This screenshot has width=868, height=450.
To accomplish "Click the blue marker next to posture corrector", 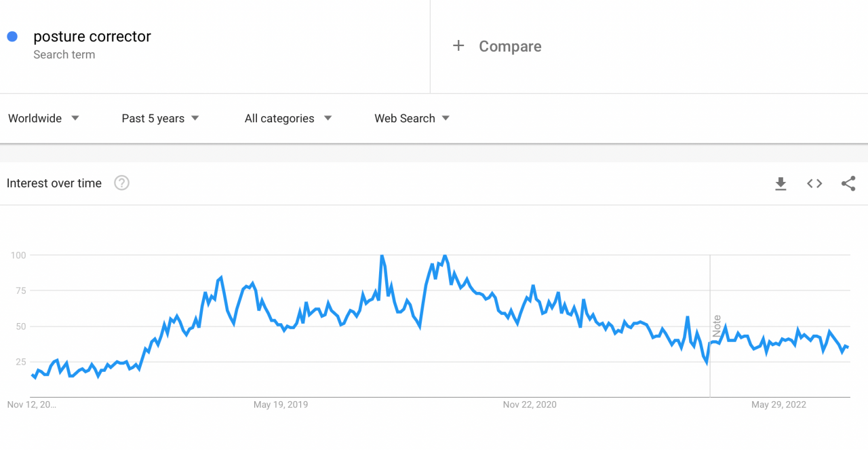I will (x=12, y=36).
